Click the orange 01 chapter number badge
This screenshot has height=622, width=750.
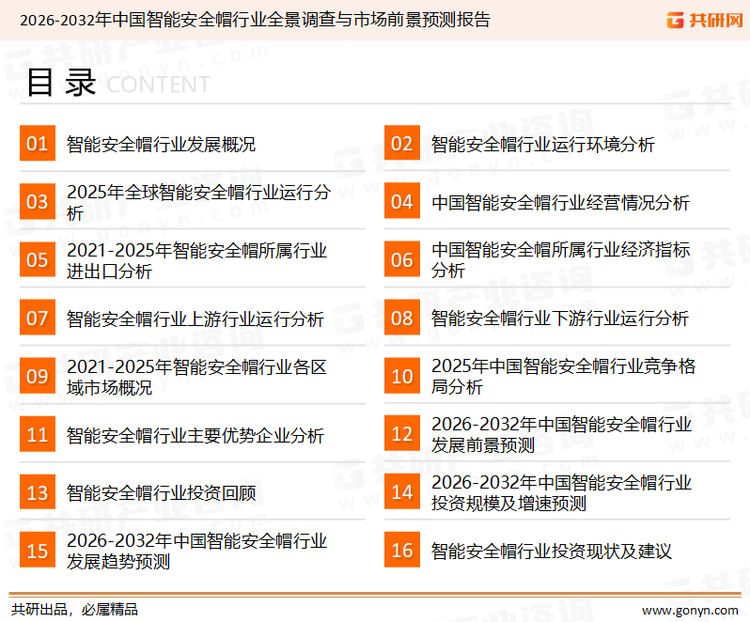pos(37,144)
